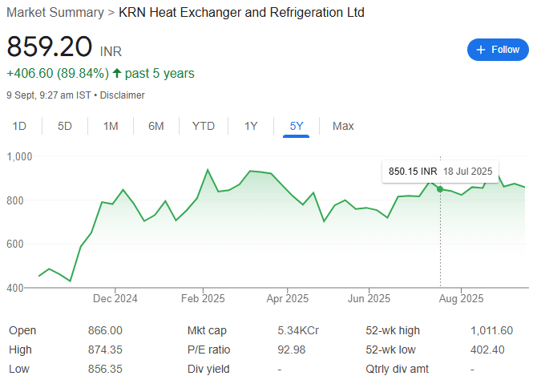The width and height of the screenshot is (541, 392).
Task: Click the Aug 2025 axis label
Action: 461,298
